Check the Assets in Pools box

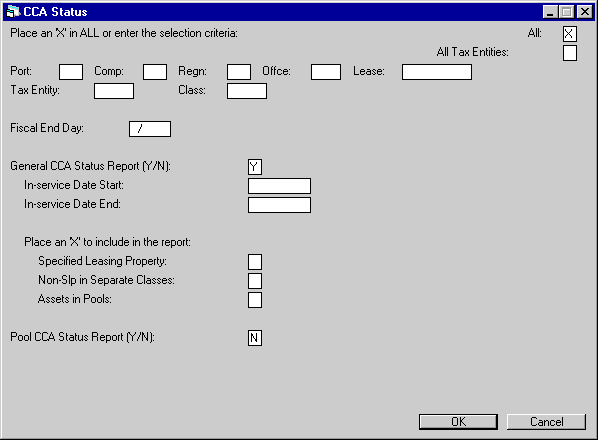(x=255, y=300)
